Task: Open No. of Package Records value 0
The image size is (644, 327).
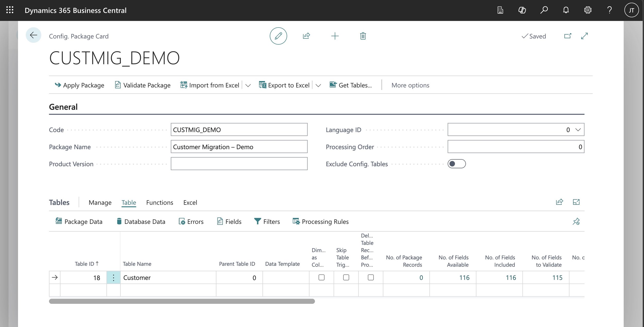Action: pyautogui.click(x=421, y=278)
